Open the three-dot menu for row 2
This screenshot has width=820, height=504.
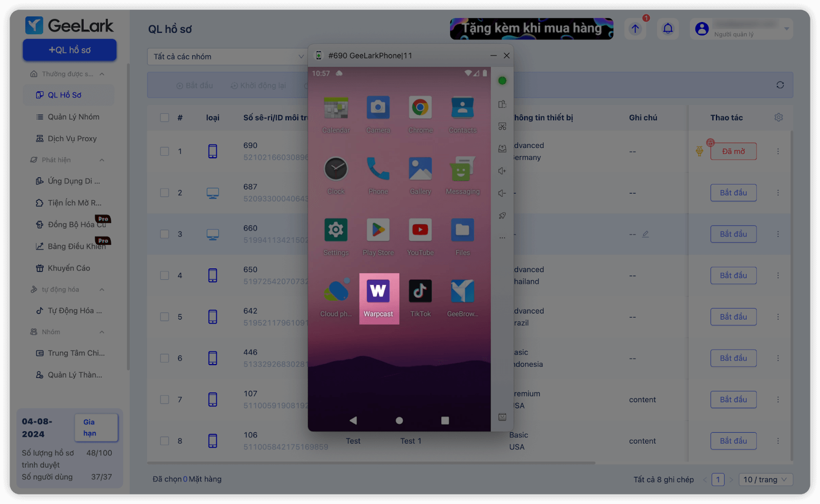[778, 193]
